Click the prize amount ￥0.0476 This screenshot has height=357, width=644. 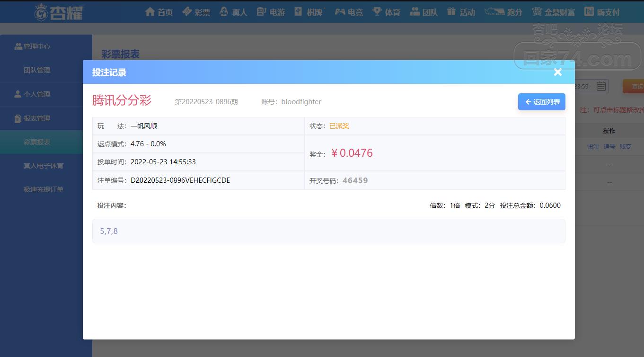pyautogui.click(x=352, y=153)
